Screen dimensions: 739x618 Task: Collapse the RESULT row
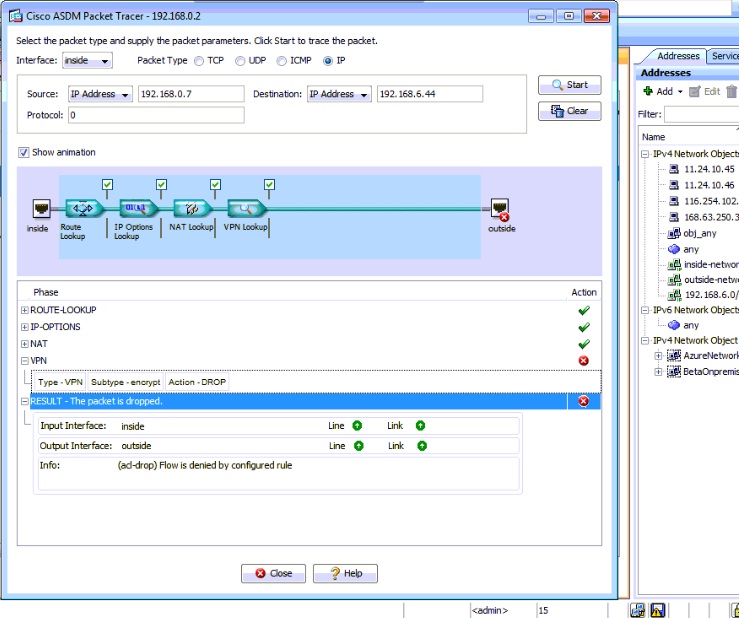(x=25, y=402)
